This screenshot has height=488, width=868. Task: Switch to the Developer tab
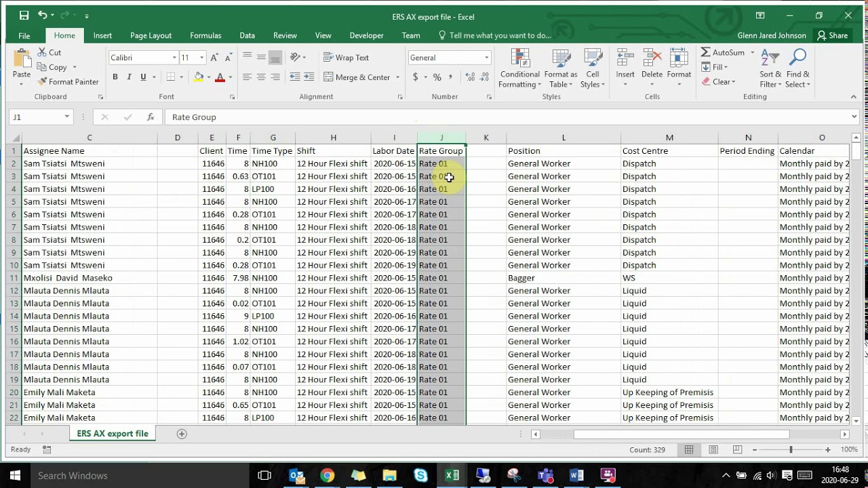tap(366, 35)
